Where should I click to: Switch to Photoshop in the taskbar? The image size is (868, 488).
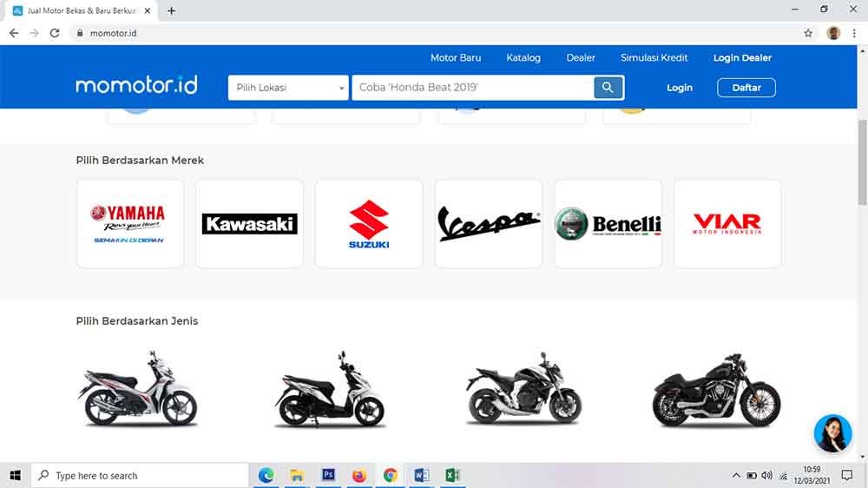(x=328, y=475)
